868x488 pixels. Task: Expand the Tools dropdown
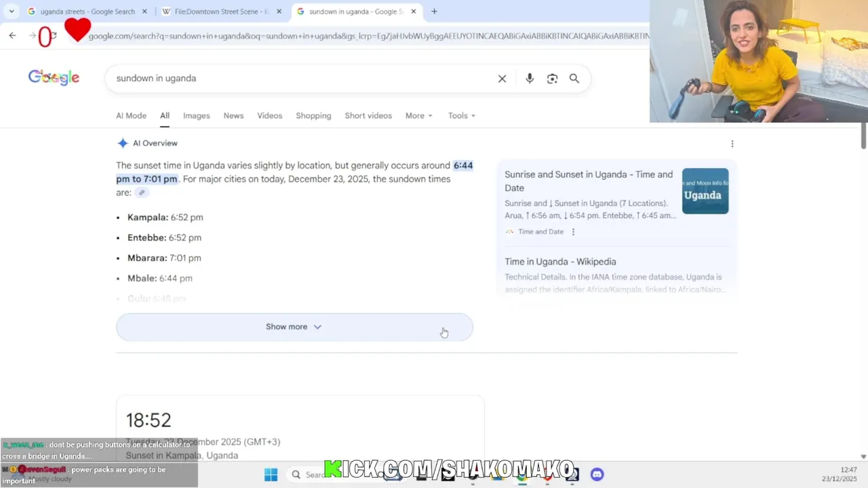point(461,116)
